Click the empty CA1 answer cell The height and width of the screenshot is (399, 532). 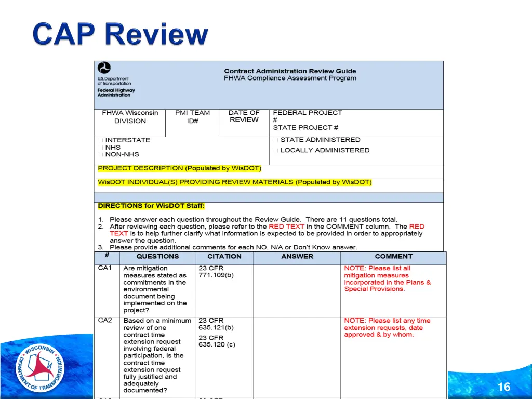coord(297,291)
